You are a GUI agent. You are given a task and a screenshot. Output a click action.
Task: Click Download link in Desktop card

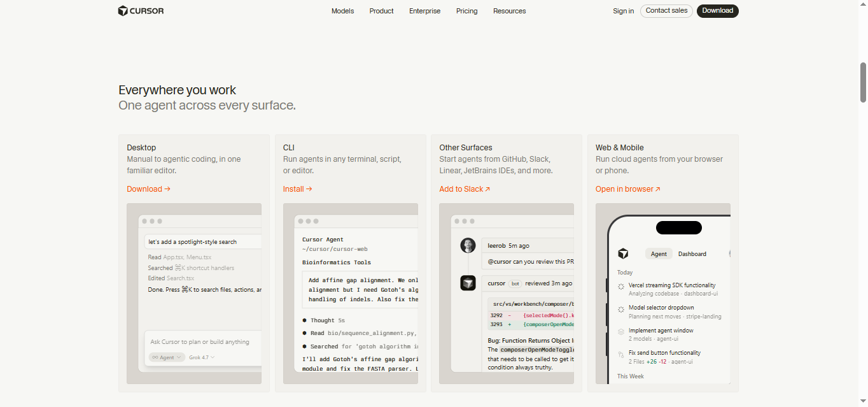148,189
